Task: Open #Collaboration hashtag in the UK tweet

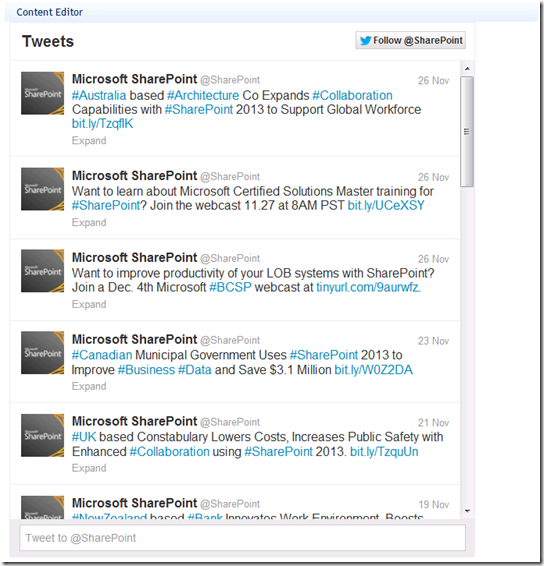Action: tap(169, 452)
